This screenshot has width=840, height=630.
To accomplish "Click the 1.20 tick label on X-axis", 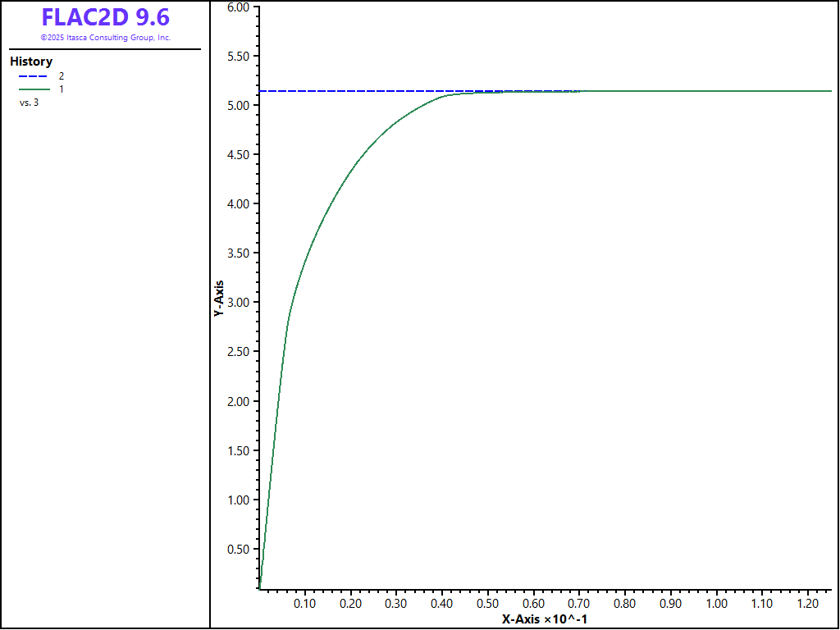I will tap(808, 603).
